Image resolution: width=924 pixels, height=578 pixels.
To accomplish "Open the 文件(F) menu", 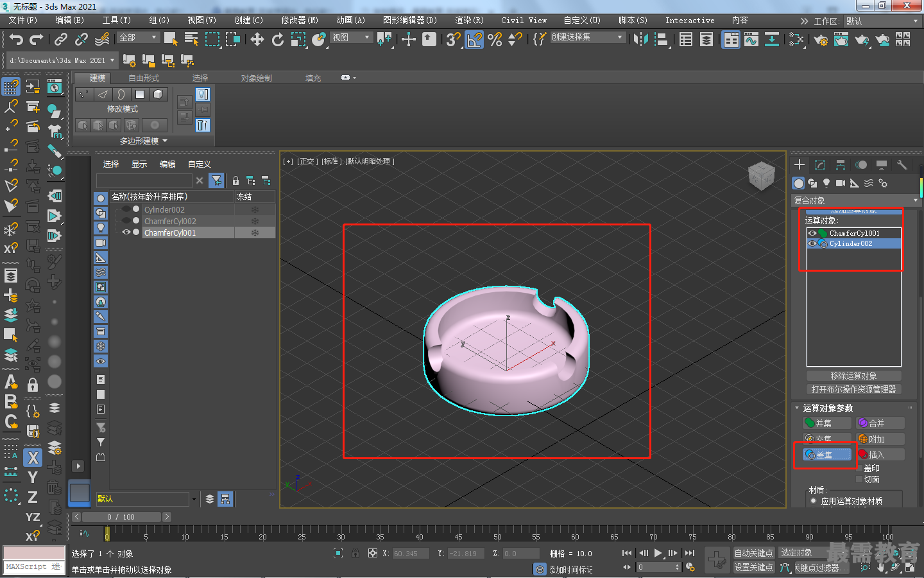I will 23,21.
